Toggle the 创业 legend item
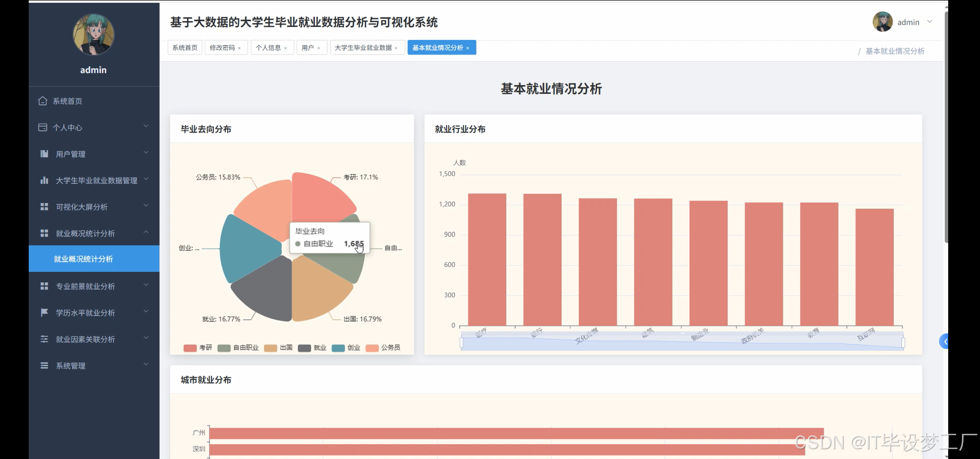980x459 pixels. click(x=346, y=348)
